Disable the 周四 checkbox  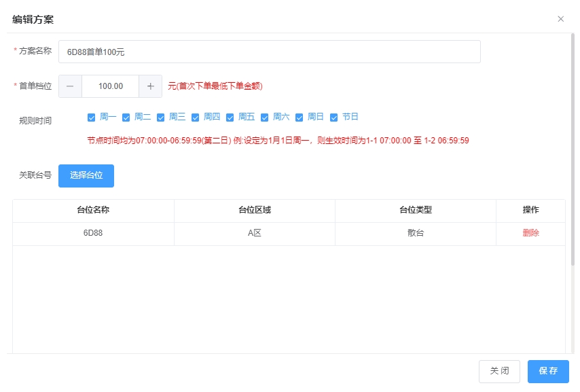[196, 117]
